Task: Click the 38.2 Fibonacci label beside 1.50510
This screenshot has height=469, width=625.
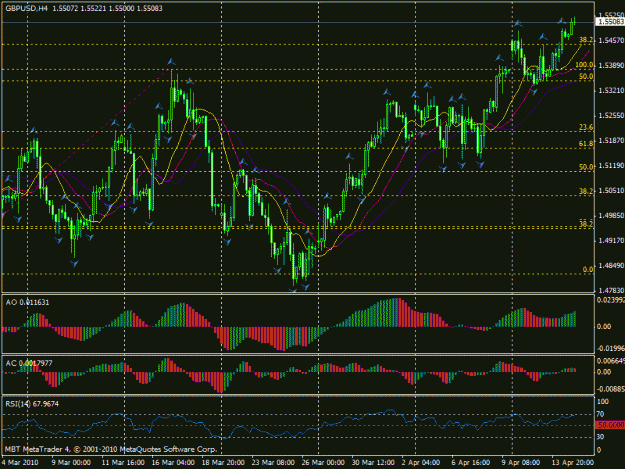Action: click(x=586, y=191)
